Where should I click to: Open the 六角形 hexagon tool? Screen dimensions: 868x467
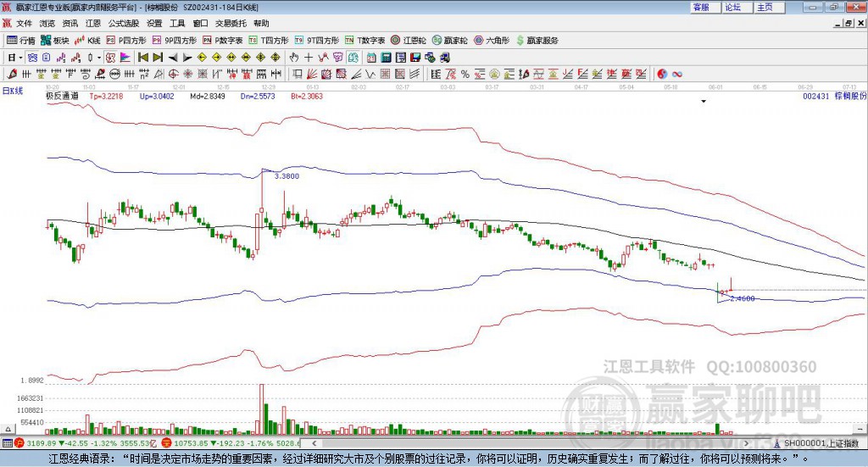(x=492, y=41)
